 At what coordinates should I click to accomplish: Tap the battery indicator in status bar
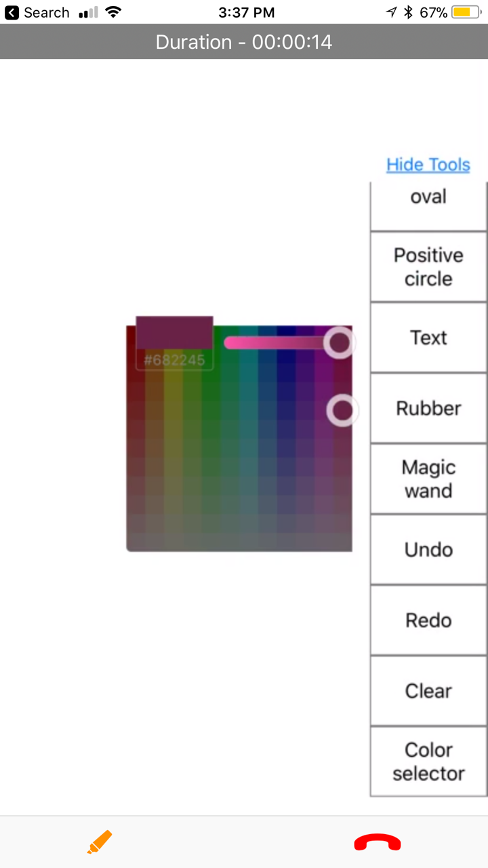(x=466, y=12)
